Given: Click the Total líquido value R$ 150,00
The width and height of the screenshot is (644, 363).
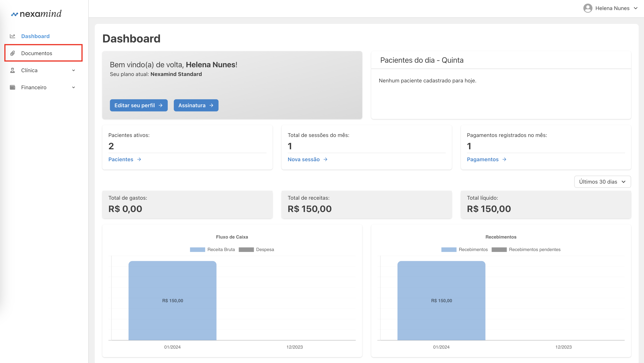Looking at the screenshot, I should pyautogui.click(x=489, y=209).
